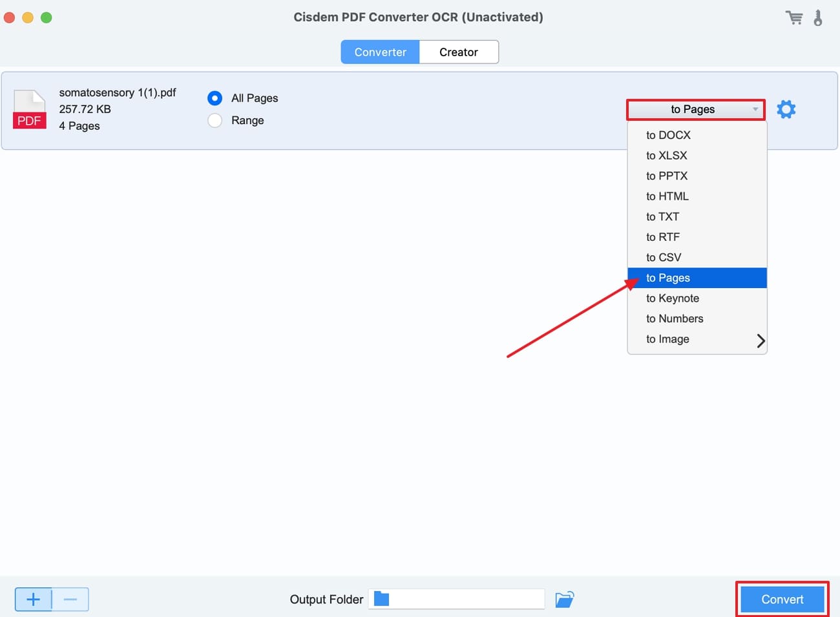Choose 'to DOCX' from format list

tap(697, 135)
